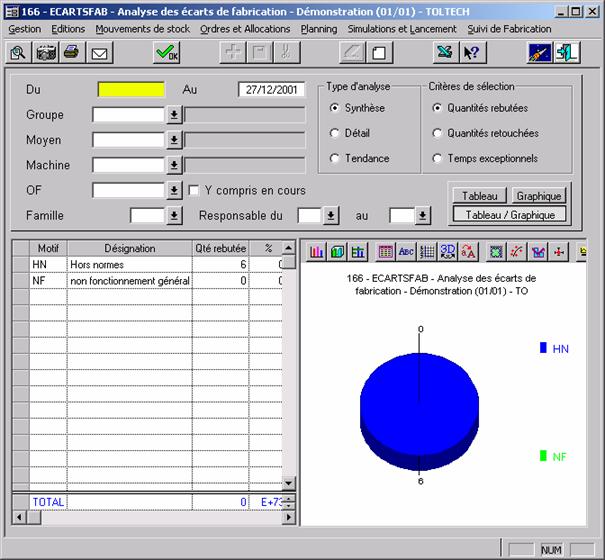Open the Suivi de Fabrication menu
605x560 pixels.
(x=509, y=29)
